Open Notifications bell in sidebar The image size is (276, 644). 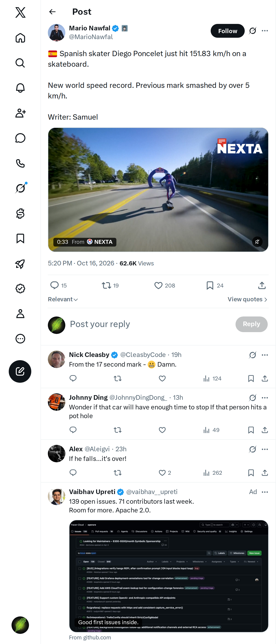[x=20, y=88]
